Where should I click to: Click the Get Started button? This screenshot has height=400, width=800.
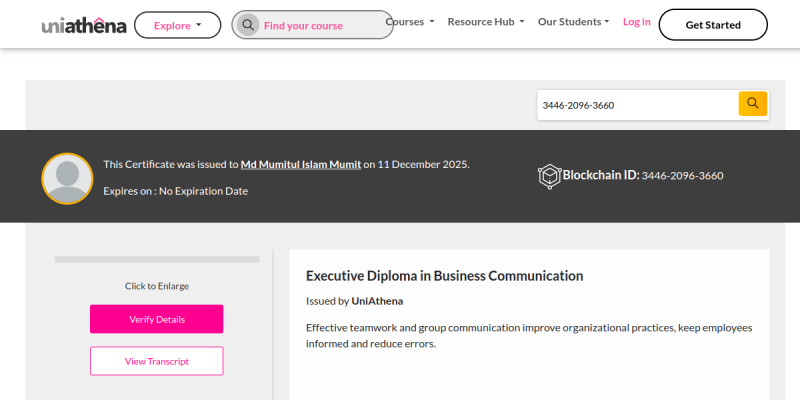[x=713, y=24]
